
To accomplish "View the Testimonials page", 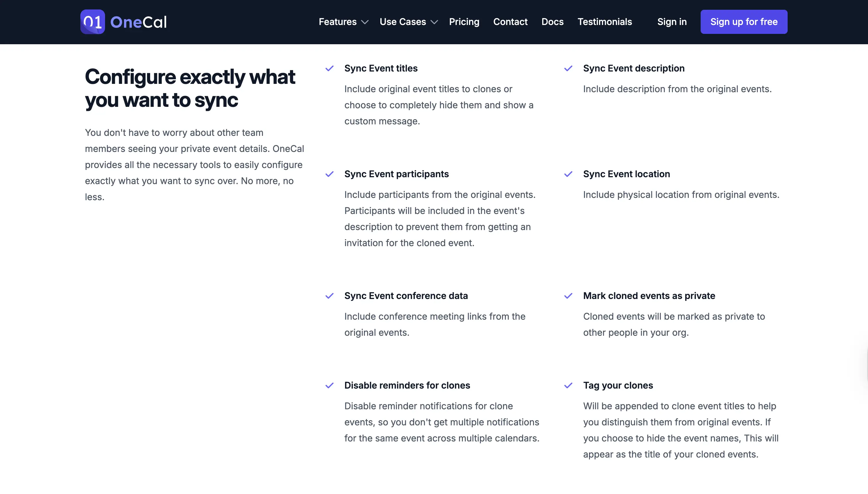I will [604, 22].
